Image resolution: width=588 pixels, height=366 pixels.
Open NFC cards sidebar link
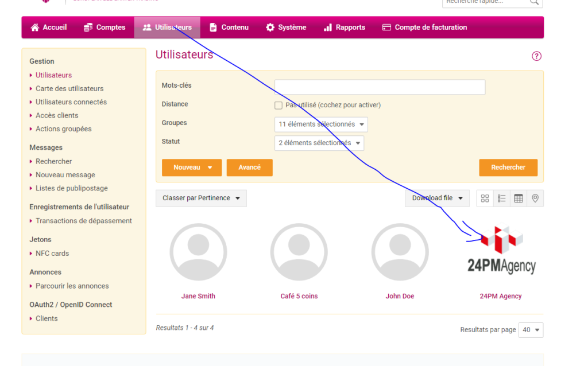coord(52,254)
